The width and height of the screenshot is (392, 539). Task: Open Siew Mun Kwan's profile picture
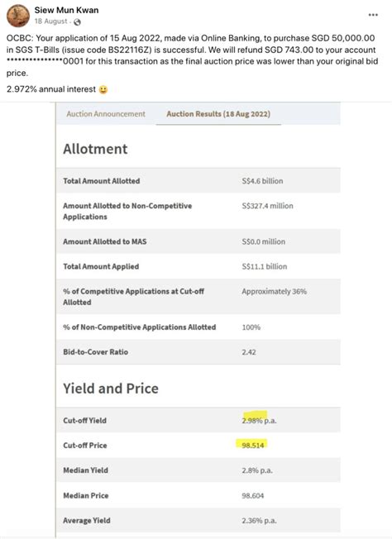(18, 16)
